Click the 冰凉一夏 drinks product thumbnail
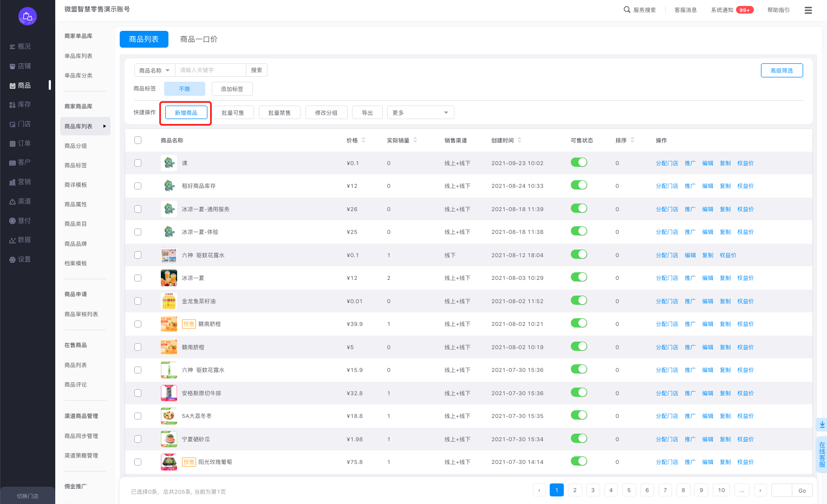The width and height of the screenshot is (827, 504). (169, 278)
